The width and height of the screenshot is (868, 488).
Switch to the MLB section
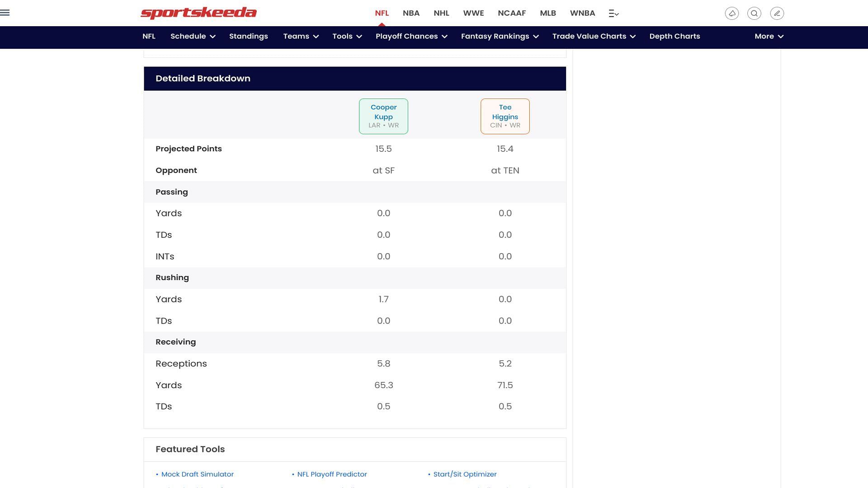tap(547, 13)
